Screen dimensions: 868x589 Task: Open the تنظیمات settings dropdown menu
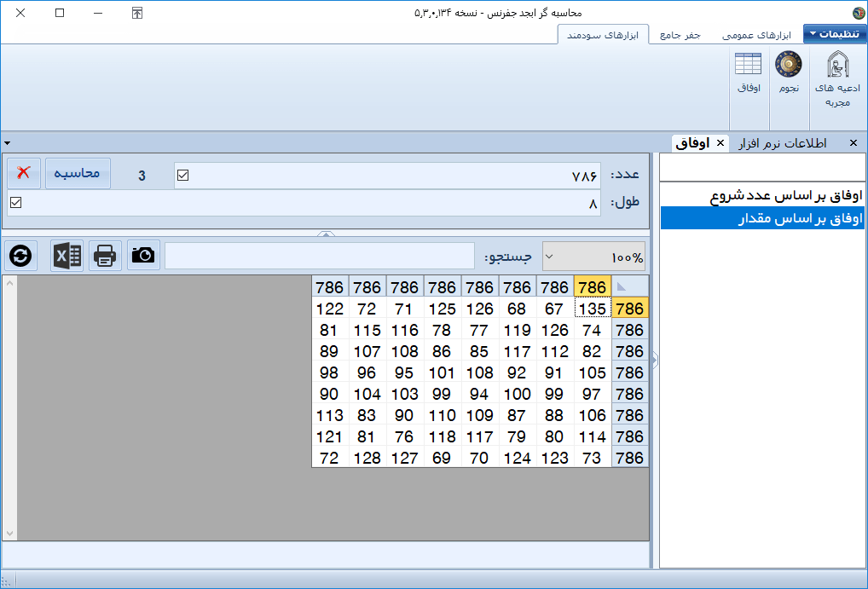pos(835,34)
